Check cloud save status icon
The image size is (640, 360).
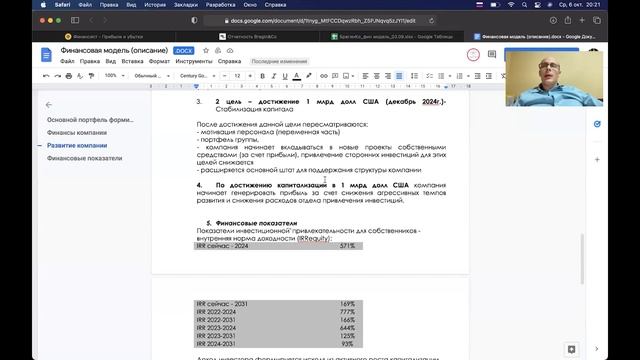click(230, 51)
